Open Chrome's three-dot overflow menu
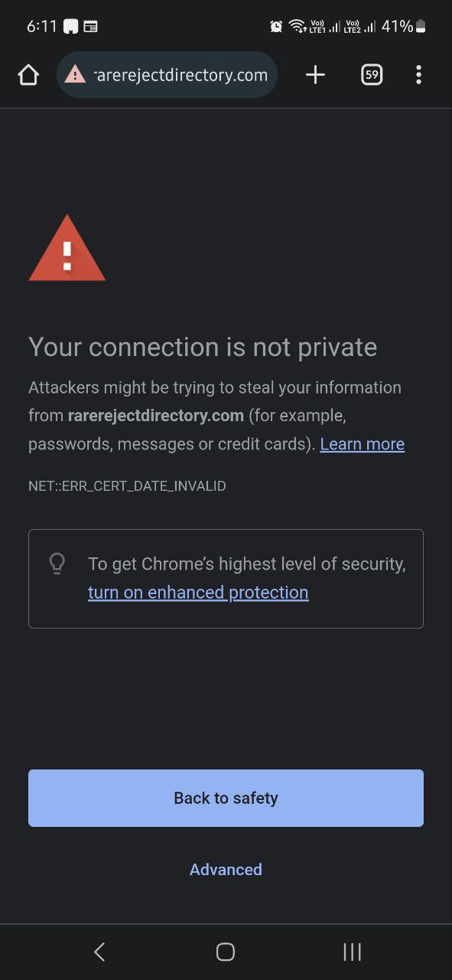The height and width of the screenshot is (980, 452). click(418, 74)
